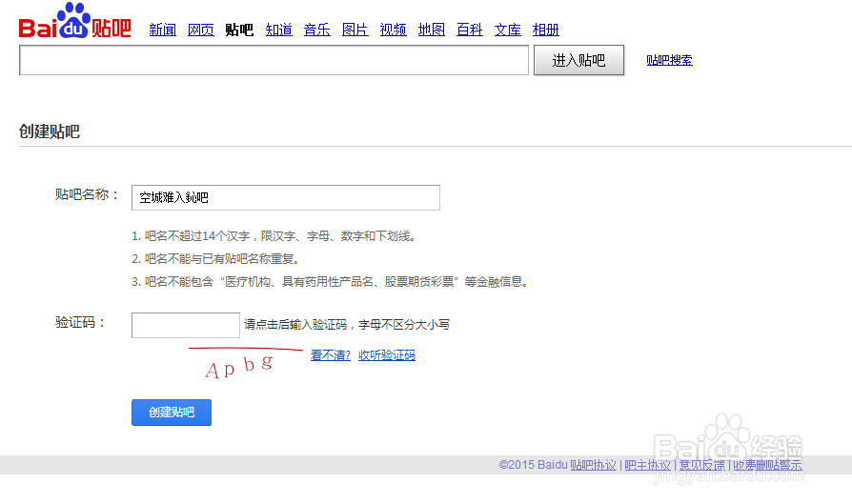Image resolution: width=852 pixels, height=504 pixels.
Task: Open the 网页 navigation link
Action: coord(200,30)
